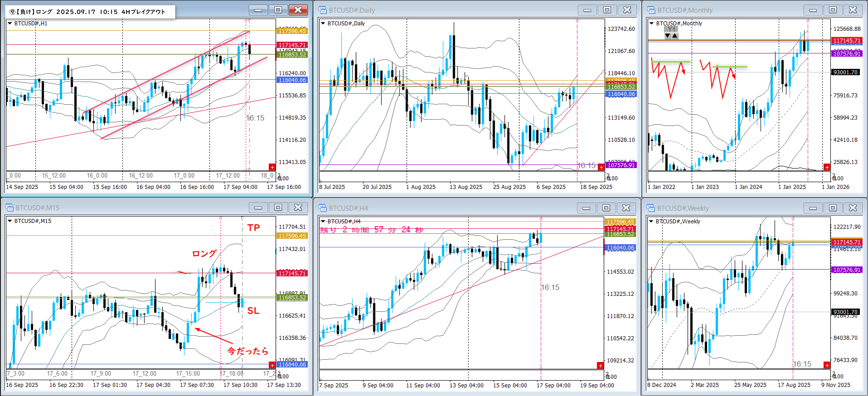Maximize the BTCUSD#,M15 chart window
This screenshot has width=868, height=396.
278,208
